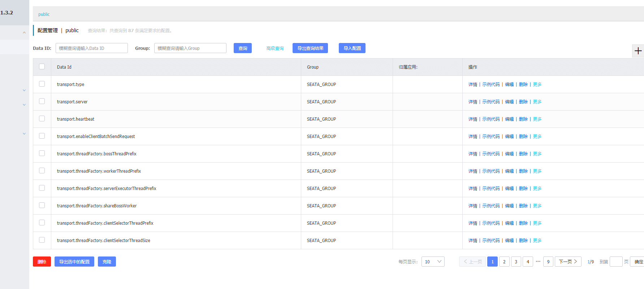The height and width of the screenshot is (289, 644).
Task: Click 下一页 next page button
Action: tap(568, 262)
